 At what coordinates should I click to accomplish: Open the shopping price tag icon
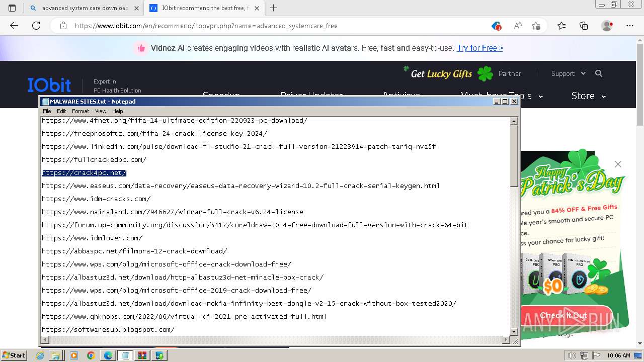pyautogui.click(x=496, y=26)
